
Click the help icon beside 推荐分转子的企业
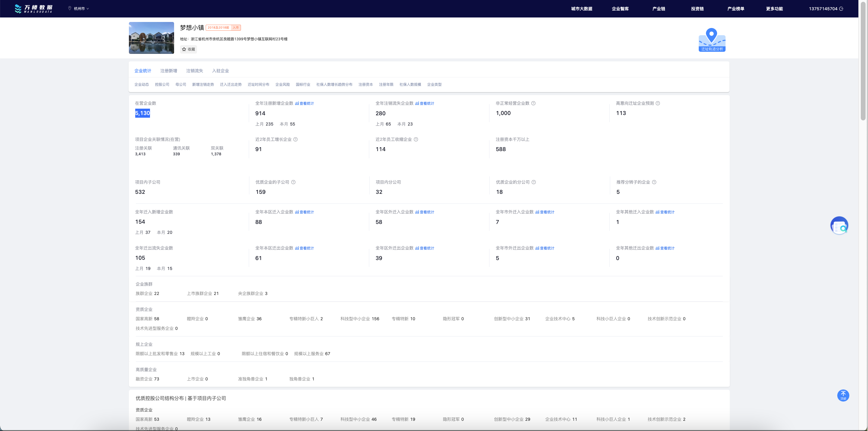[x=654, y=182]
